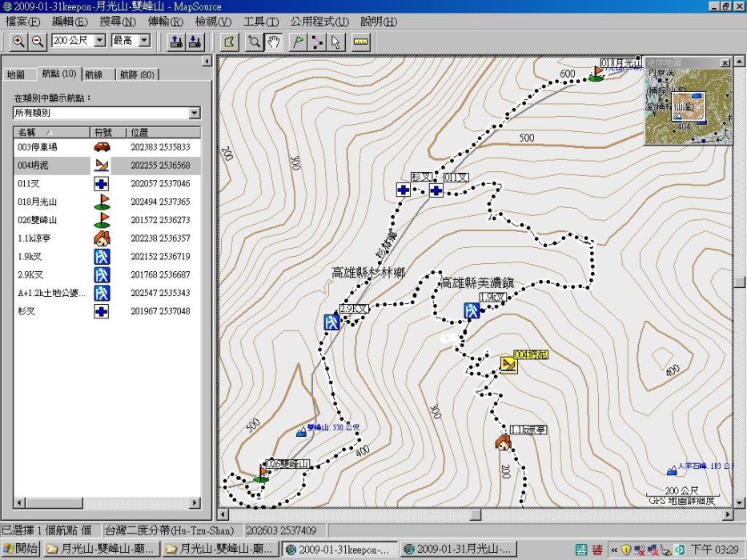Image resolution: width=747 pixels, height=560 pixels.
Task: Open the 檢視(V) menu
Action: (213, 22)
